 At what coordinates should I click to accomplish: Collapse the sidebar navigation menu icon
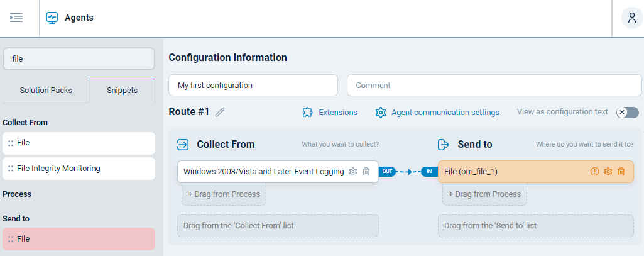(x=16, y=18)
